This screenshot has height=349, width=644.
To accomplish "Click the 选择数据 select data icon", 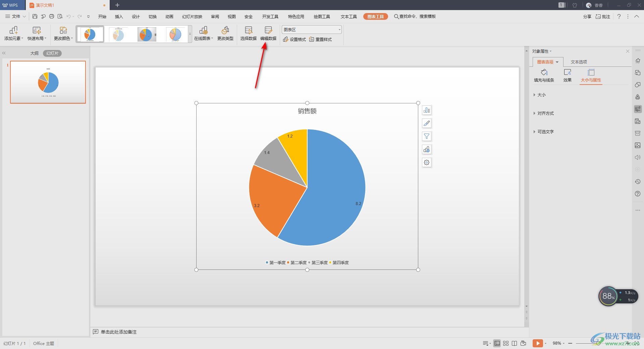I will pyautogui.click(x=249, y=34).
